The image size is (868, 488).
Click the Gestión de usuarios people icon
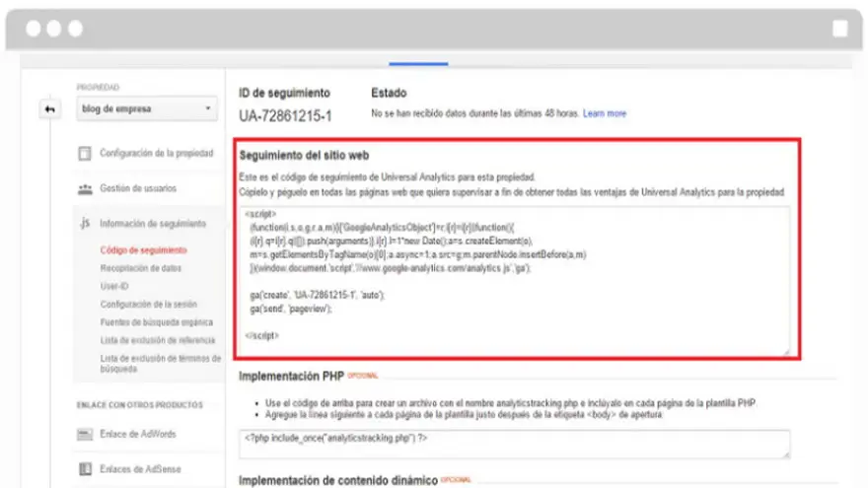[x=85, y=188]
